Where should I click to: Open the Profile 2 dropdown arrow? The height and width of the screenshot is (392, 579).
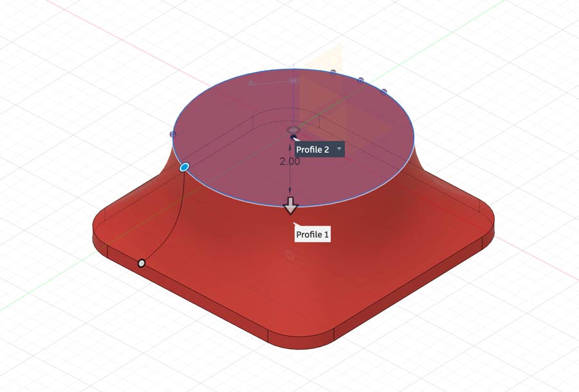[x=339, y=149]
